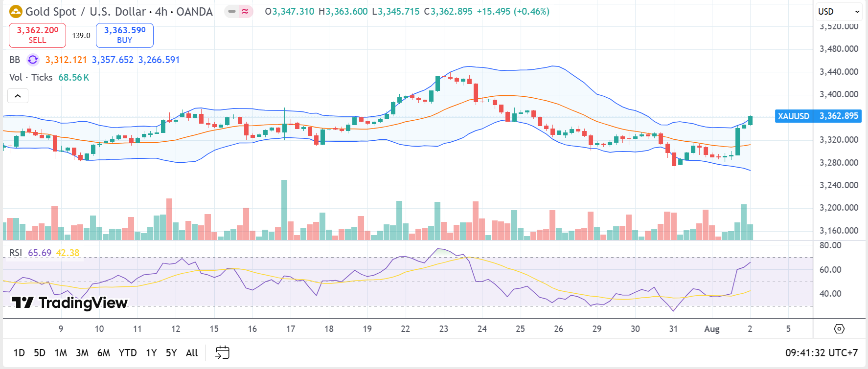Image resolution: width=868 pixels, height=369 pixels.
Task: Click the BB basis value 3,312.121
Action: 66,60
